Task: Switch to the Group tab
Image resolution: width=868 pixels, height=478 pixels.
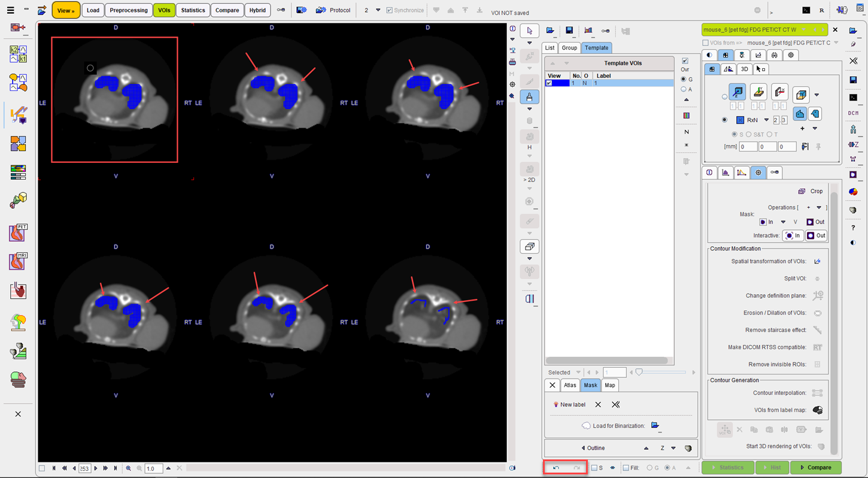Action: click(569, 48)
